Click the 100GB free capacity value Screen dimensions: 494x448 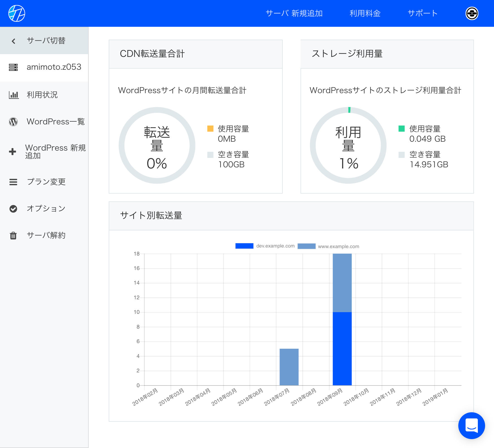pos(231,165)
